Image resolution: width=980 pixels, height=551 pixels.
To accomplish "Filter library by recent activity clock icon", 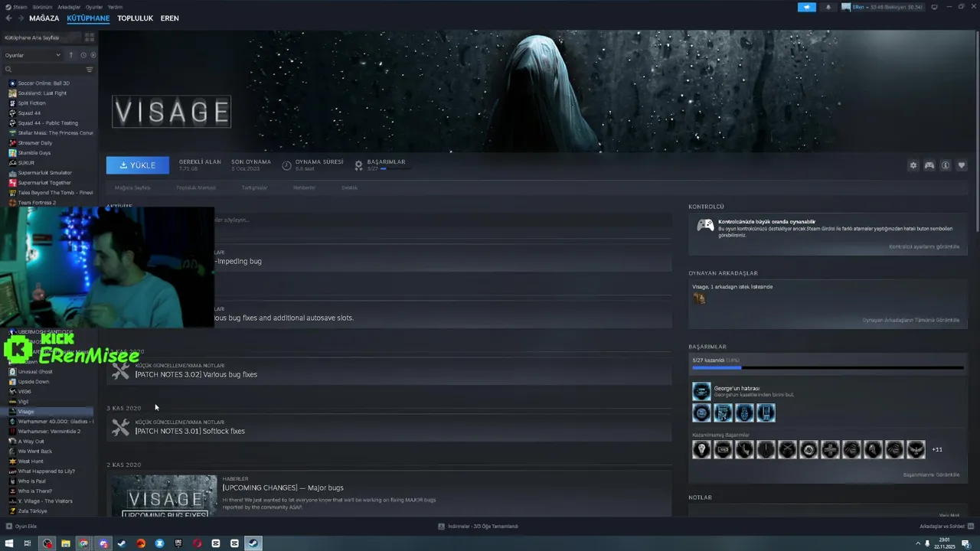I will [x=83, y=55].
